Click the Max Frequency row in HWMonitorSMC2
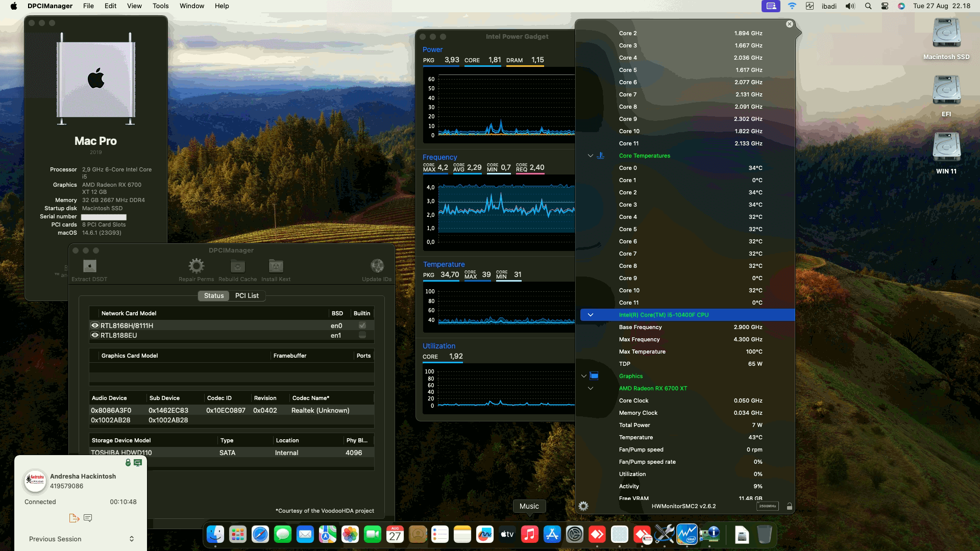Screen dimensions: 980x551 pyautogui.click(x=688, y=339)
